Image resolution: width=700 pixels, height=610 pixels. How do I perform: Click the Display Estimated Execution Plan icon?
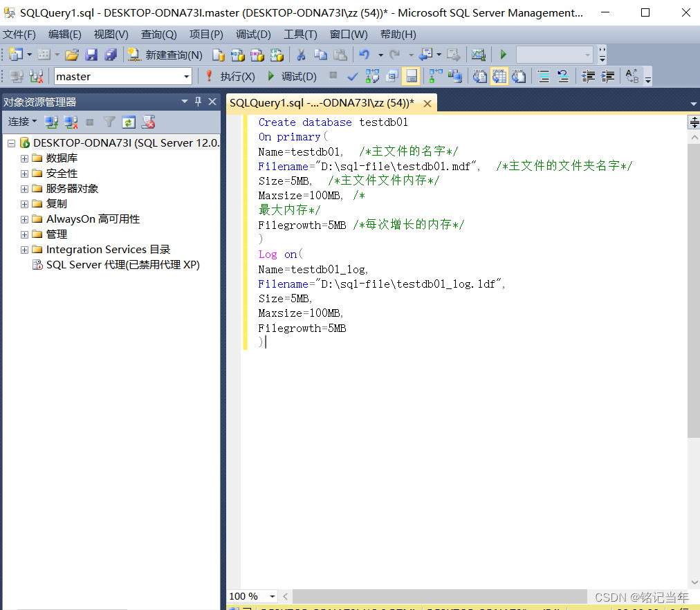coord(372,76)
